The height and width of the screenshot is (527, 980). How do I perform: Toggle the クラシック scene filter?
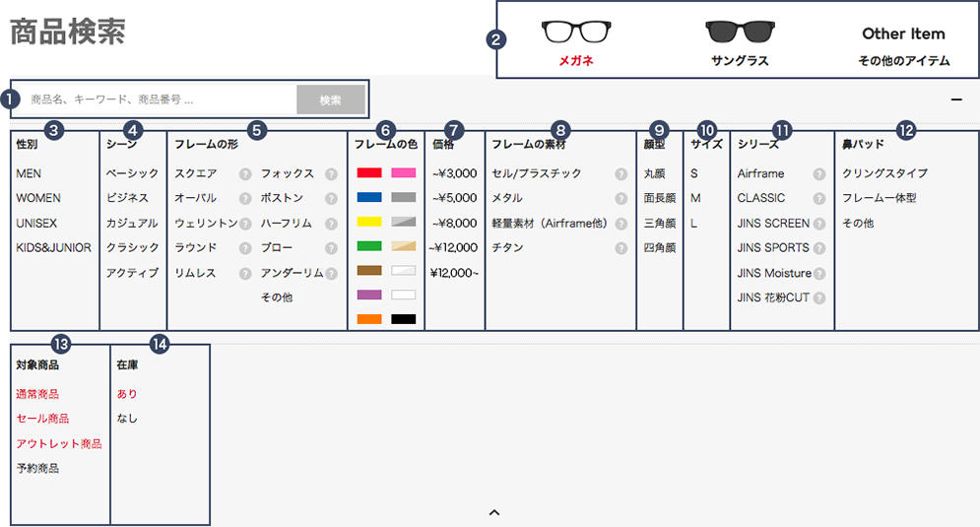click(133, 247)
